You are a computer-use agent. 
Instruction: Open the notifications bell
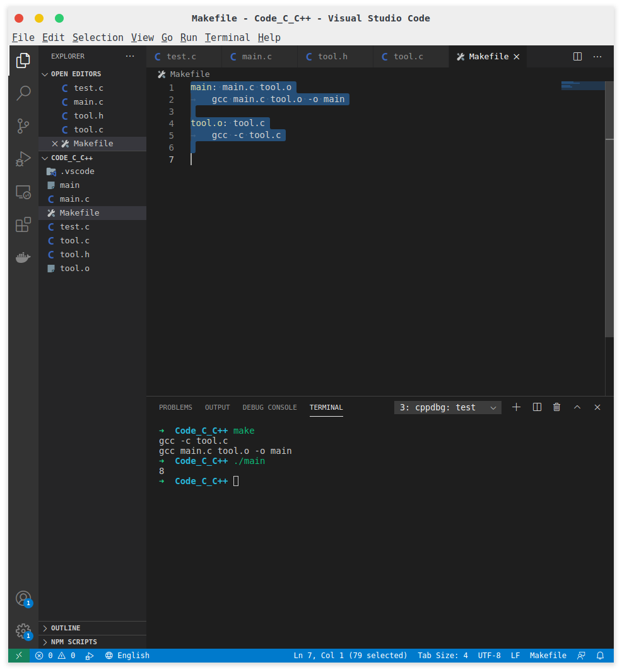point(600,655)
